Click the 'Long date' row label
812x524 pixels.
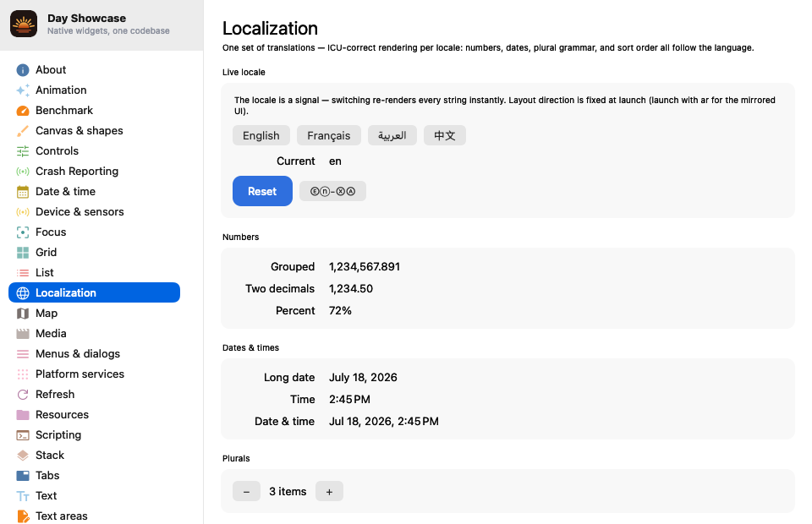(x=289, y=378)
